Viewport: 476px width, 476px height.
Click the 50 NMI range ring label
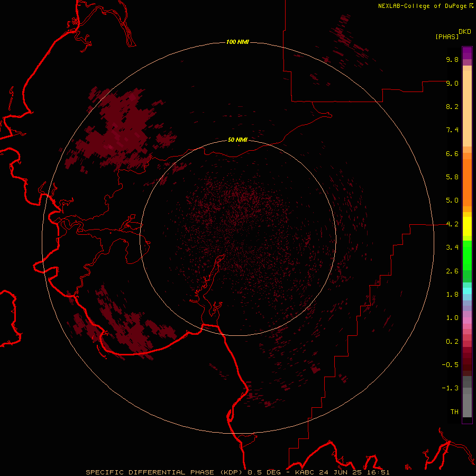tap(237, 140)
